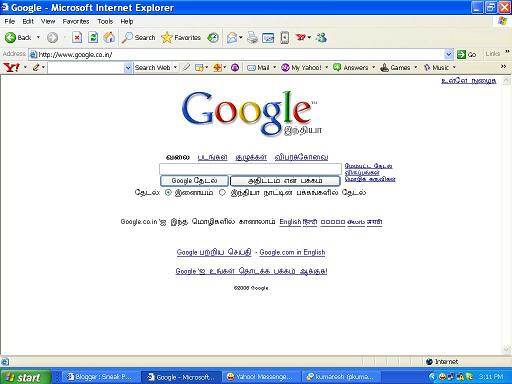Expand the Back button history arrow
512x384 pixels.
click(38, 37)
